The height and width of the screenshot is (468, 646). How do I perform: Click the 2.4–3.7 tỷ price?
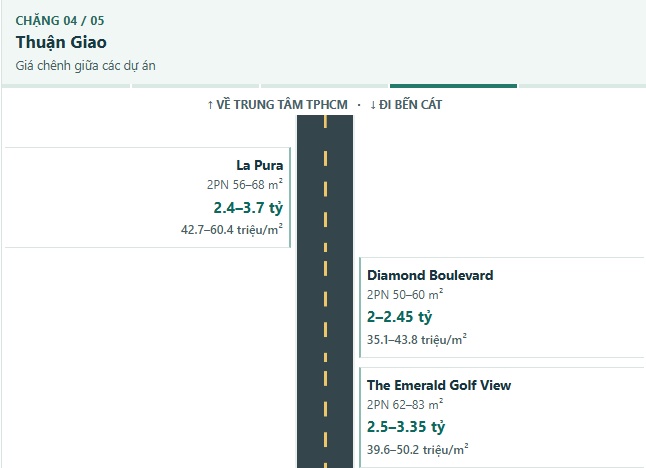click(248, 208)
